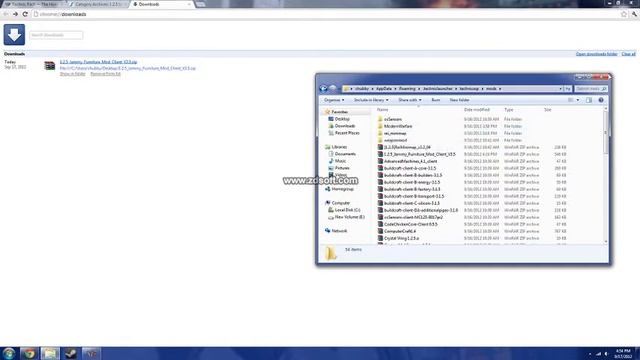640x360 pixels.
Task: Go back in the Explorer window
Action: [324, 88]
